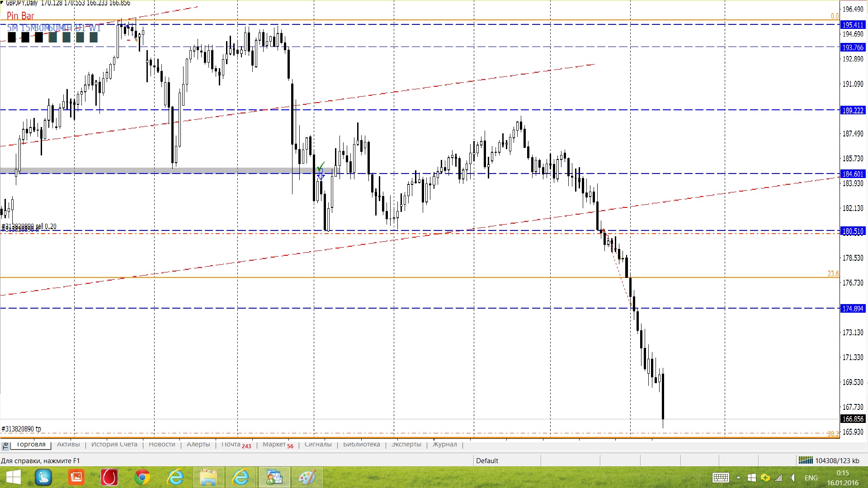Click the Default profile in status bar
Screen dimensions: 868x488
pyautogui.click(x=487, y=460)
